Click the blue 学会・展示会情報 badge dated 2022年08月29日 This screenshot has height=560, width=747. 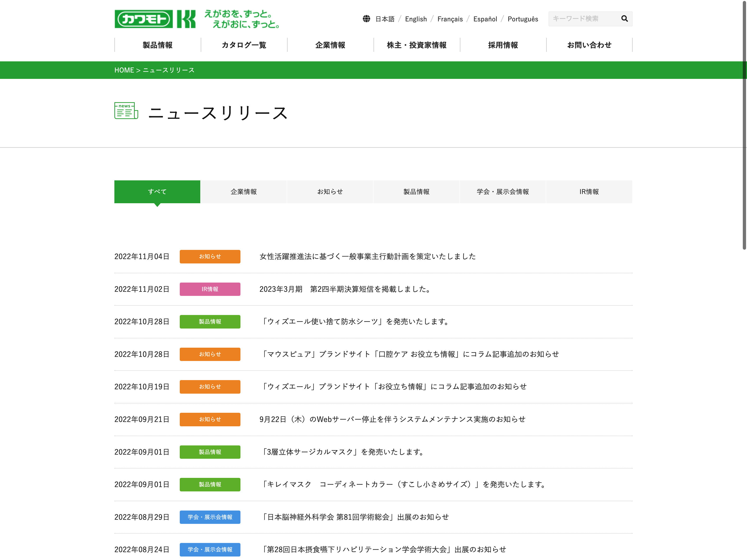210,517
